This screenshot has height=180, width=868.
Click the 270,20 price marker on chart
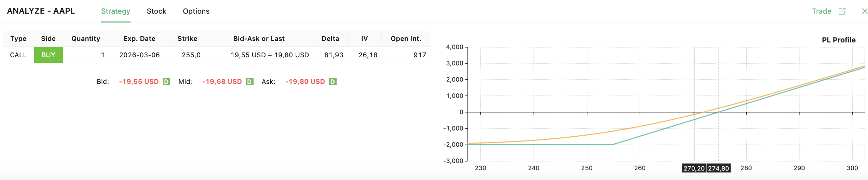(x=694, y=168)
